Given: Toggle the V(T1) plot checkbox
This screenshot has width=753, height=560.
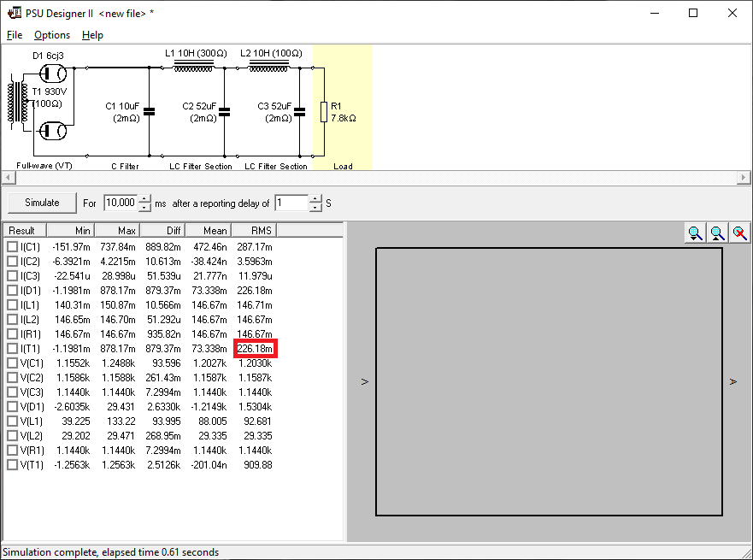Looking at the screenshot, I should click(x=13, y=465).
